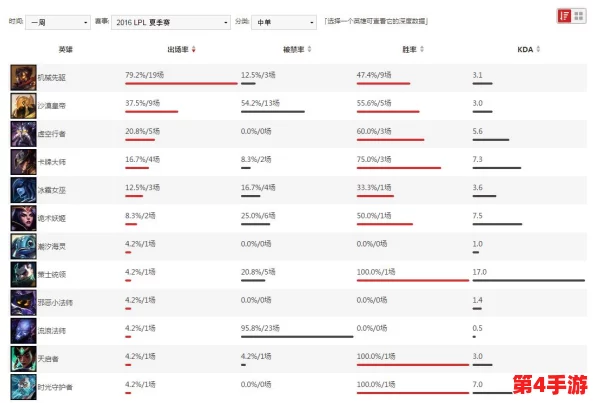Open the 中单 position dropdown
Screen dimensions: 594x403
tap(284, 22)
